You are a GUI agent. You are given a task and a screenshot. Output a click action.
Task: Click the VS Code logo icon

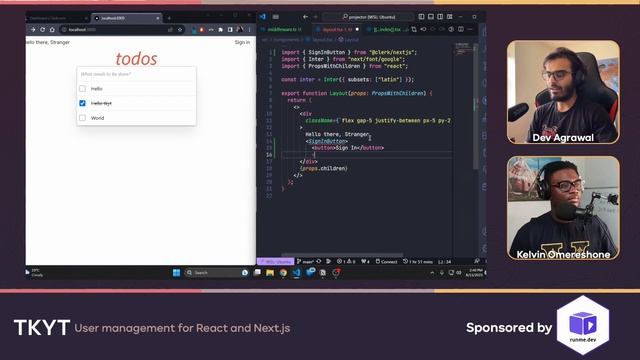[263, 17]
